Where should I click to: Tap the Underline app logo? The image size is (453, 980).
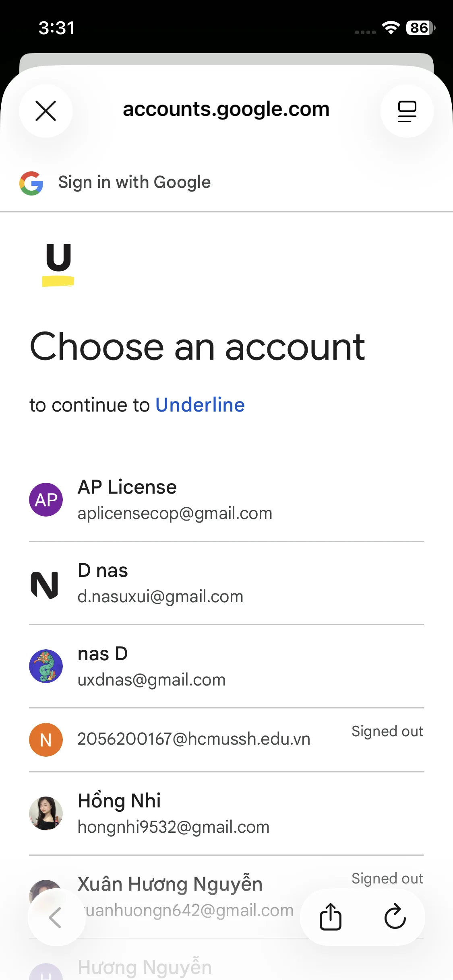(58, 264)
